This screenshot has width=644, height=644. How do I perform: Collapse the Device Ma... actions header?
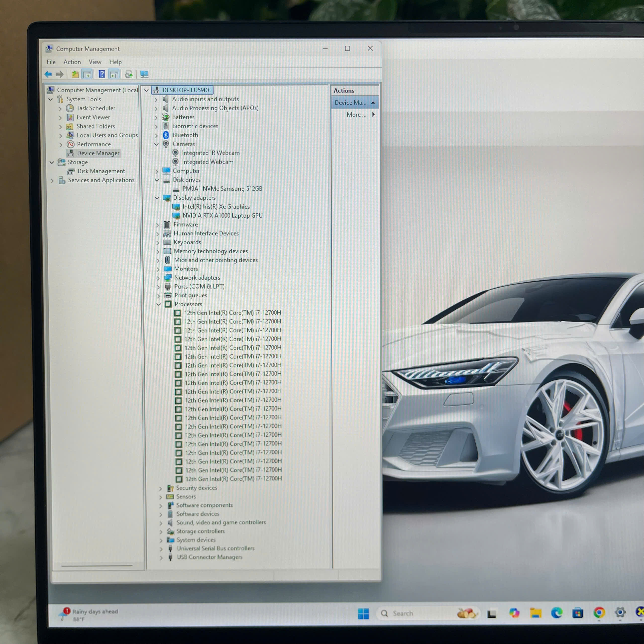[373, 103]
